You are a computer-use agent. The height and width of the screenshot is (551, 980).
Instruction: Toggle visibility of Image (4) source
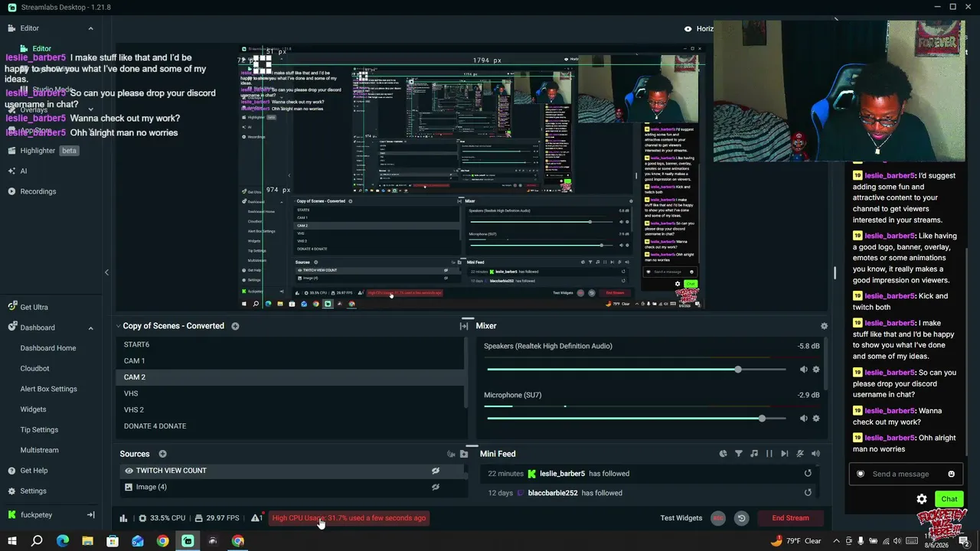436,487
